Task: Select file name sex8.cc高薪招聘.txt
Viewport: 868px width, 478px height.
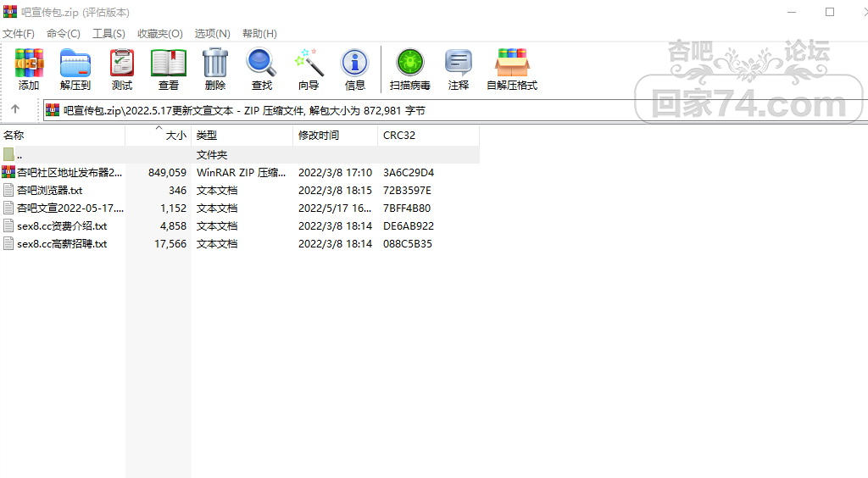Action: coord(62,243)
